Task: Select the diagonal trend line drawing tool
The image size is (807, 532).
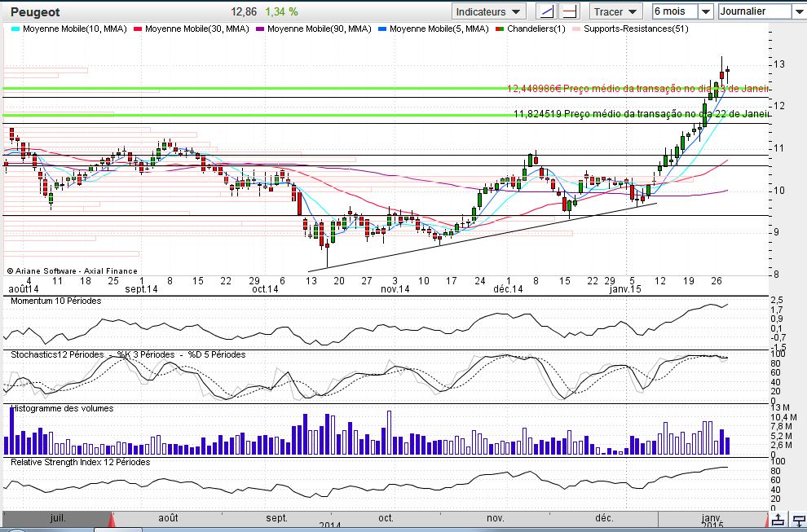Action: tap(546, 11)
